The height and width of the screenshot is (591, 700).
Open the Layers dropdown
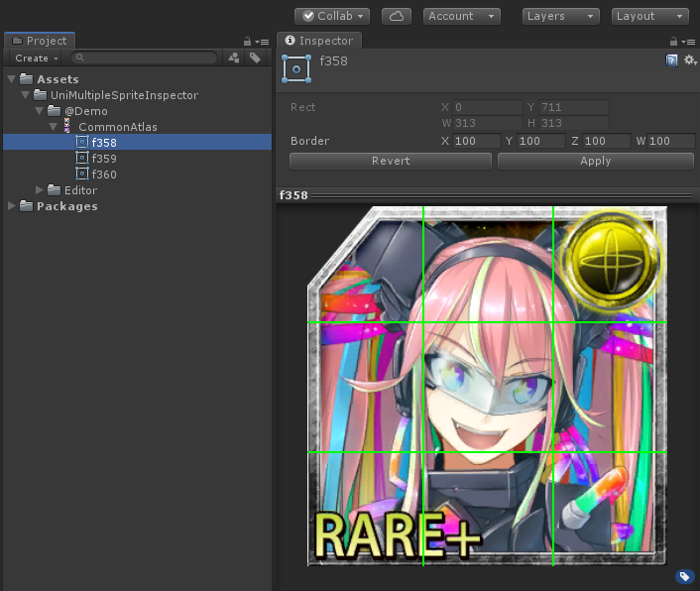point(561,17)
